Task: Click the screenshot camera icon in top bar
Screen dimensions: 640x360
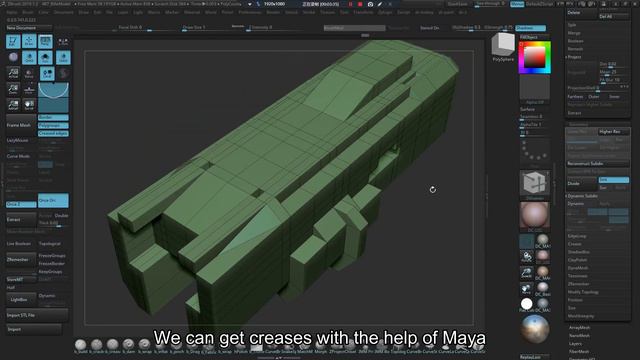Action: point(370,4)
